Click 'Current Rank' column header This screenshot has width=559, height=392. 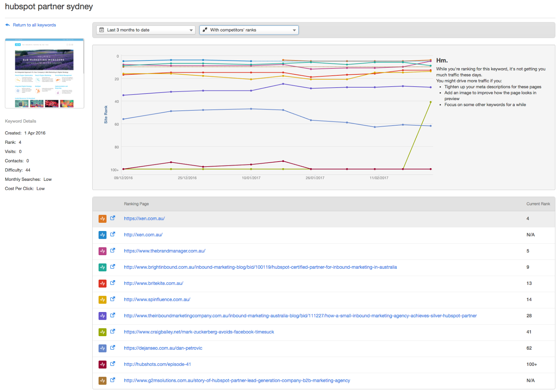pyautogui.click(x=538, y=204)
